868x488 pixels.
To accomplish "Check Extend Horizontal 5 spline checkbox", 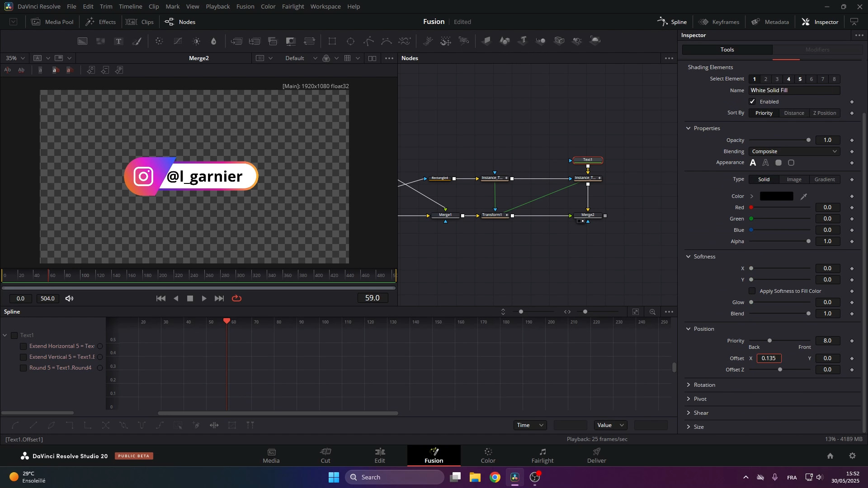I will [23, 346].
